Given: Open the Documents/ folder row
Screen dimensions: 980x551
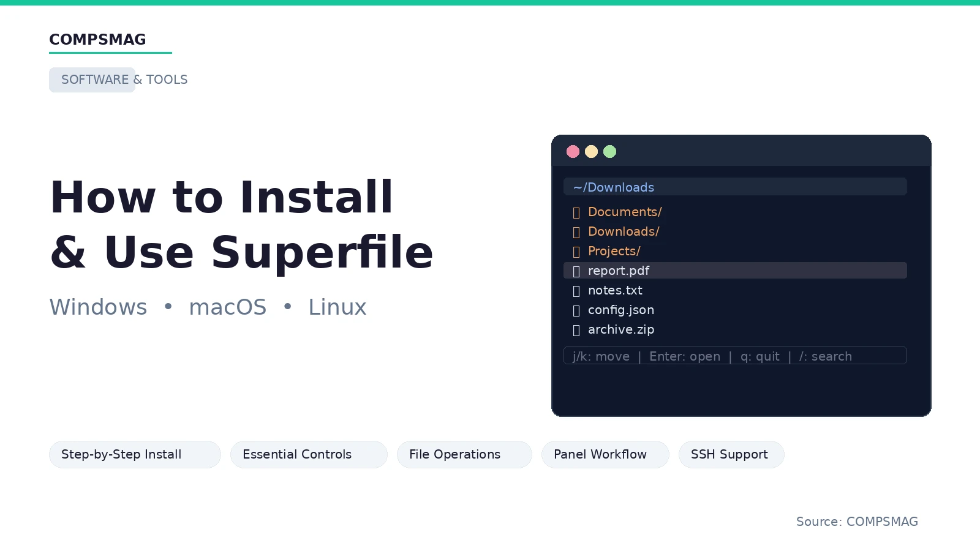Looking at the screenshot, I should (x=735, y=212).
